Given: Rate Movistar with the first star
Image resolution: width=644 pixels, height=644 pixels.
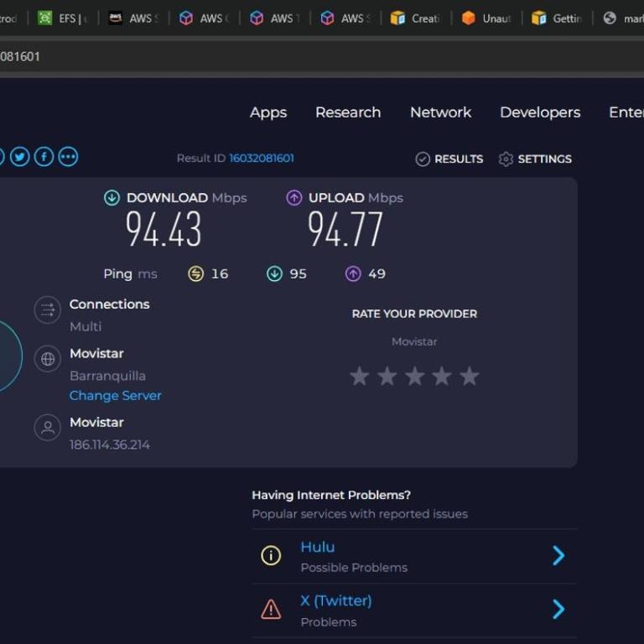Looking at the screenshot, I should coord(360,377).
